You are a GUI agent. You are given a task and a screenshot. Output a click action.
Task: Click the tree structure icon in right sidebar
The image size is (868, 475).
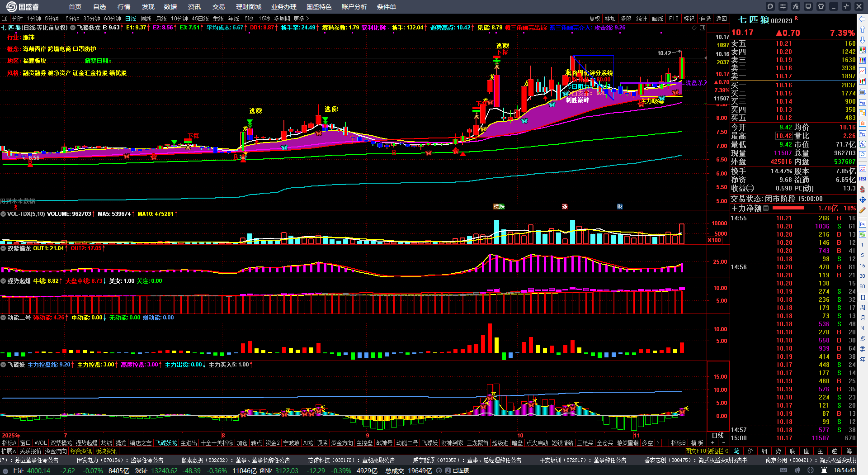point(863,113)
